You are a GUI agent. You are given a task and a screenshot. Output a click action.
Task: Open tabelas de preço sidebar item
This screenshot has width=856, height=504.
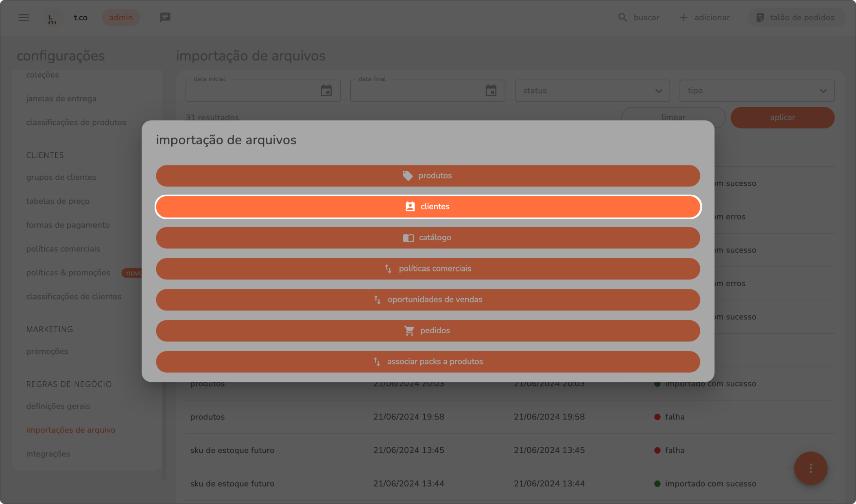[x=58, y=201]
